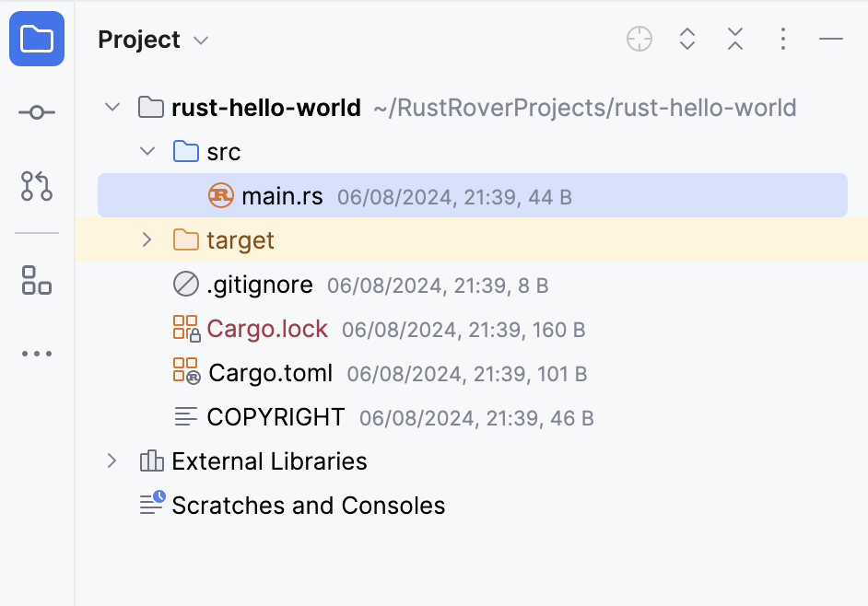Select the main.rs file
Screen dimensions: 868x606
[282, 196]
